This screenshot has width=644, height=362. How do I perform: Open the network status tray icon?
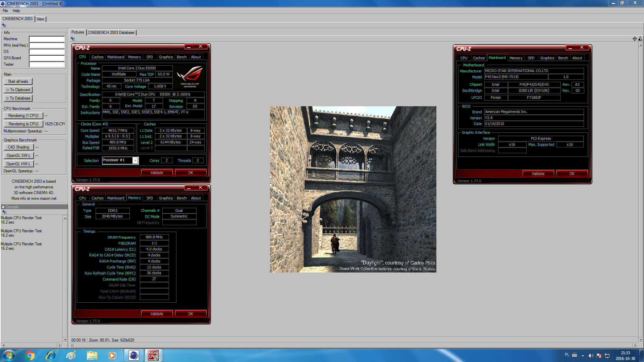pyautogui.click(x=607, y=356)
